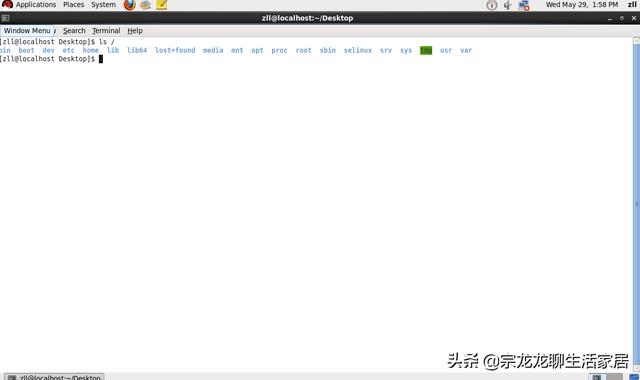Viewport: 640px width, 380px height.
Task: Open the Terminal menu
Action: (106, 31)
